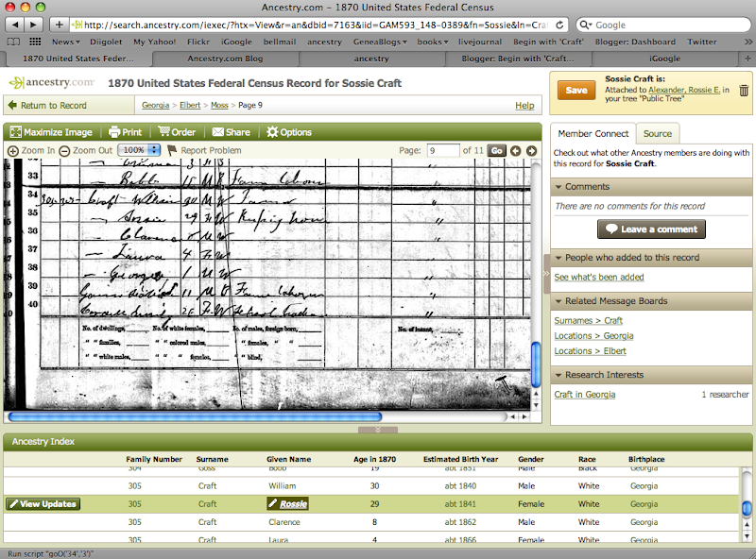Open the Flickr bookmark
Screen dimensions: 756x559
click(x=198, y=42)
